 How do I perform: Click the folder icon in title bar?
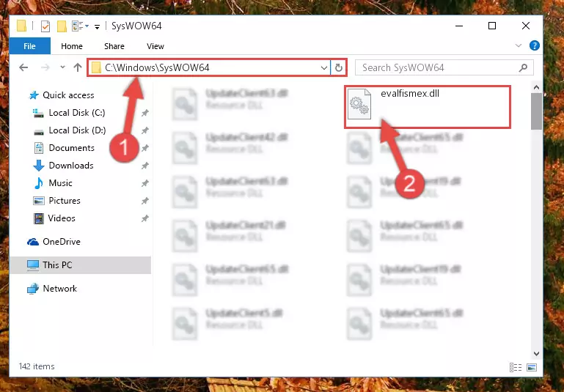click(21, 26)
